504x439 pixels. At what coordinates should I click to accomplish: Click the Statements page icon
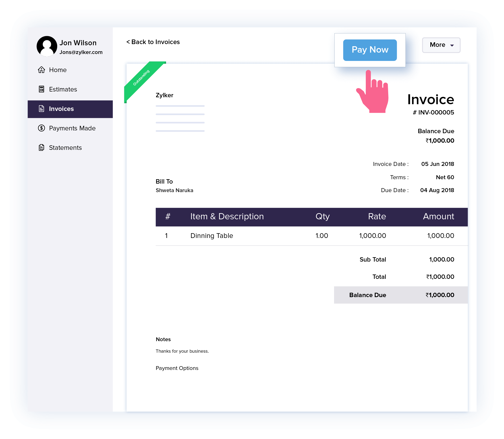42,147
